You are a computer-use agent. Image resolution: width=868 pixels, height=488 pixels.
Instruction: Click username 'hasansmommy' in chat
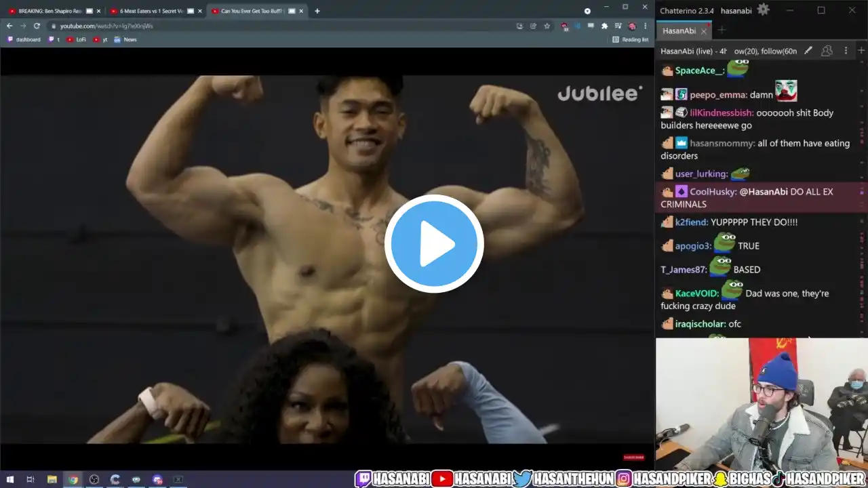[722, 143]
